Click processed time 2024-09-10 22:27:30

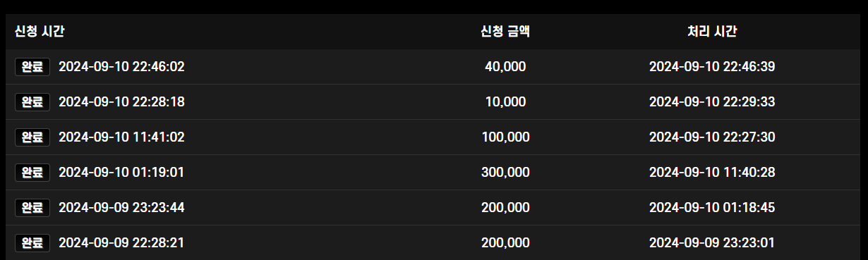click(x=712, y=137)
